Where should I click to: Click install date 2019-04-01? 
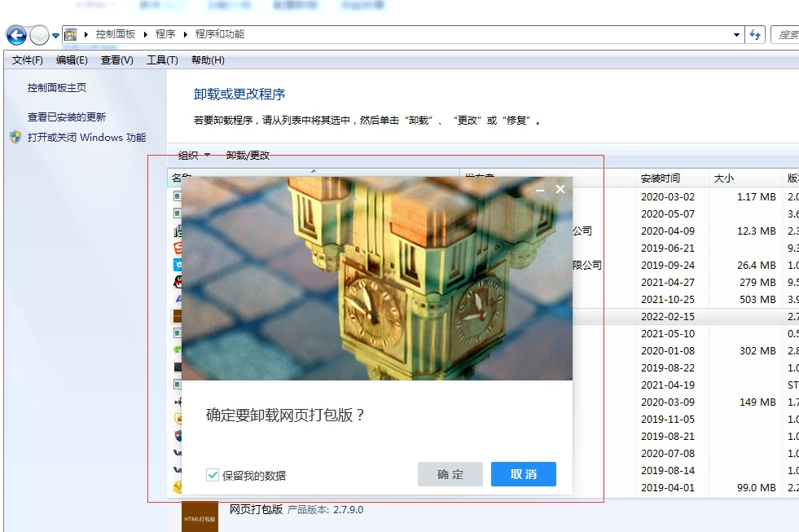(x=668, y=488)
